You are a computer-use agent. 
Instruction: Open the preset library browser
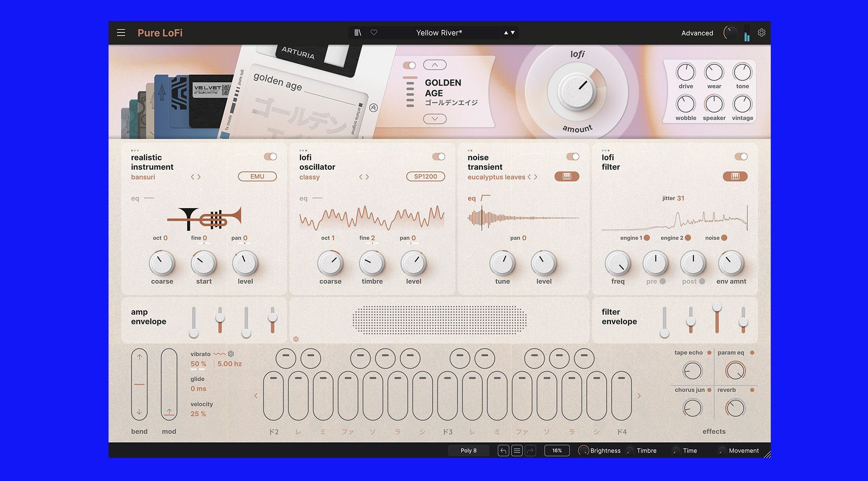click(x=358, y=33)
